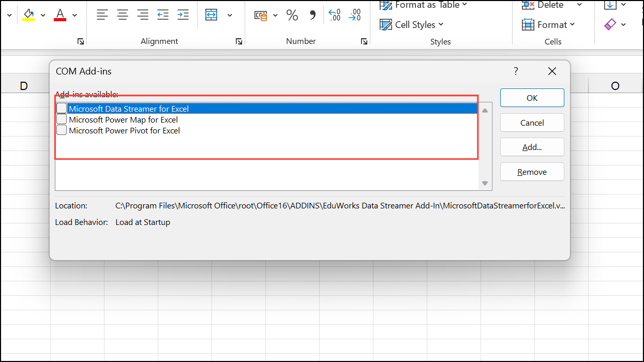
Task: Tick Microsoft Power Pivot for Excel checkbox
Action: pyautogui.click(x=62, y=130)
